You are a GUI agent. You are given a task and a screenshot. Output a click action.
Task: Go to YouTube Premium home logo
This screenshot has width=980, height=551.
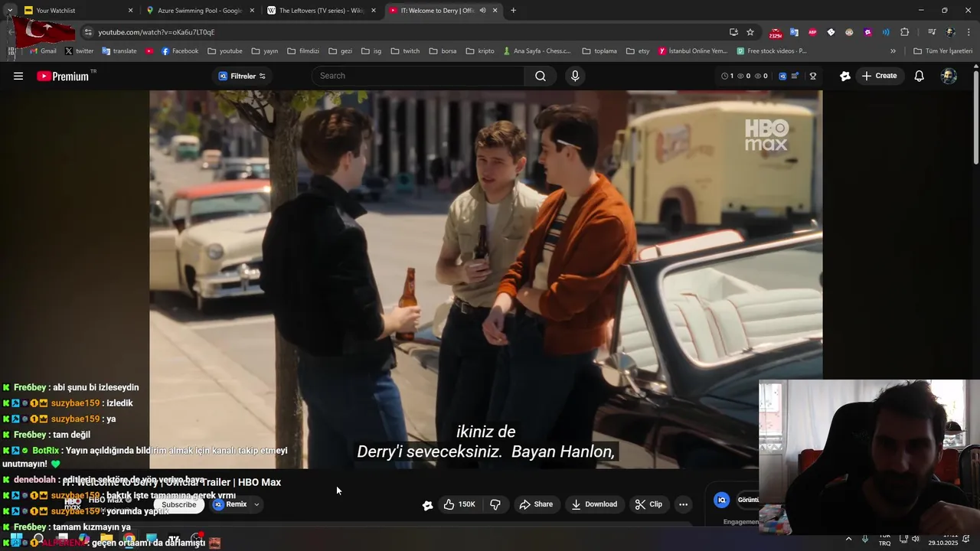tap(63, 76)
